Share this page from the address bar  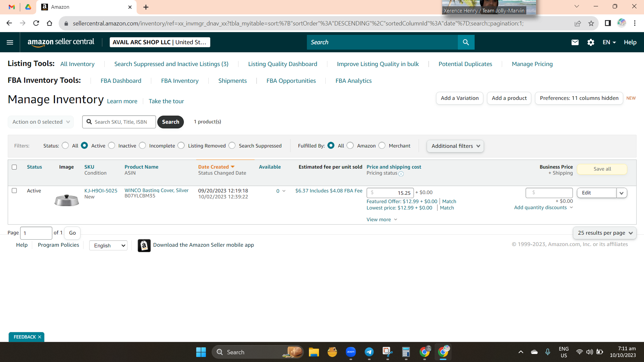point(578,23)
